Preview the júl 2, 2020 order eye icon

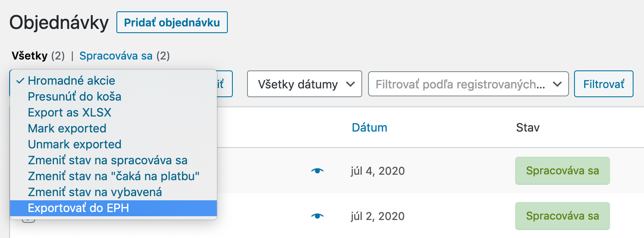[318, 216]
